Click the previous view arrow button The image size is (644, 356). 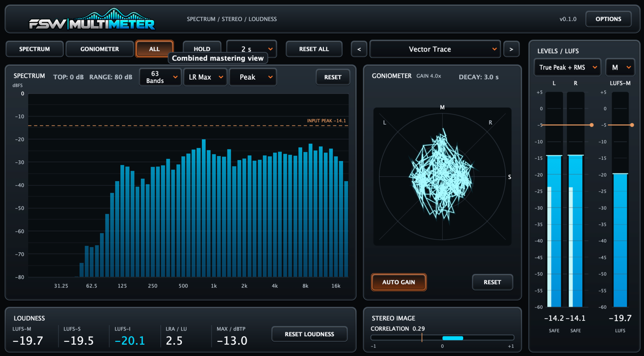[x=359, y=49]
